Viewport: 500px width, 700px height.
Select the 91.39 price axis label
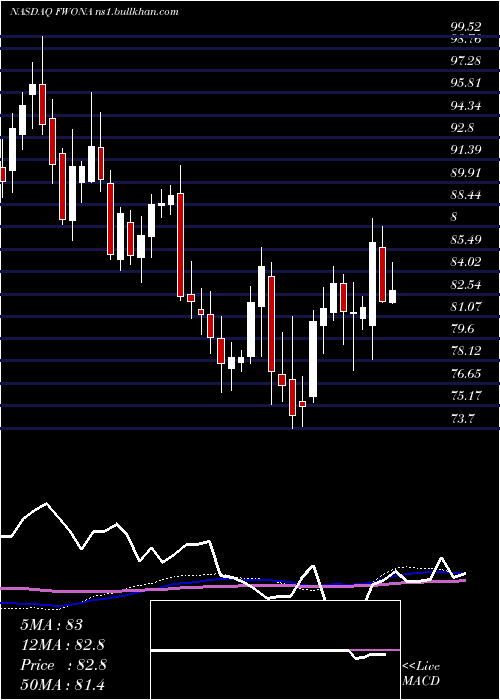click(465, 150)
